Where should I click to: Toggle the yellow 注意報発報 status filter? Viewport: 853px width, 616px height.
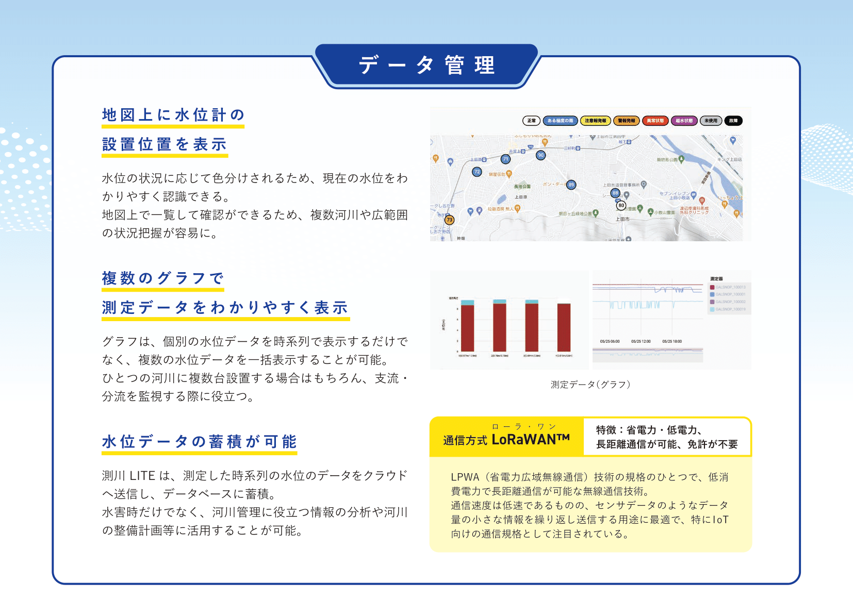[x=595, y=121]
